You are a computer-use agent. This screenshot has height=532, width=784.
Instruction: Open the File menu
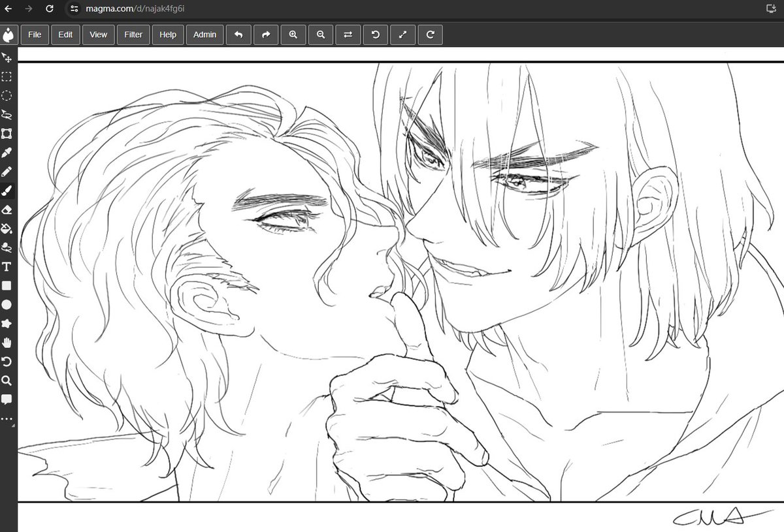35,35
